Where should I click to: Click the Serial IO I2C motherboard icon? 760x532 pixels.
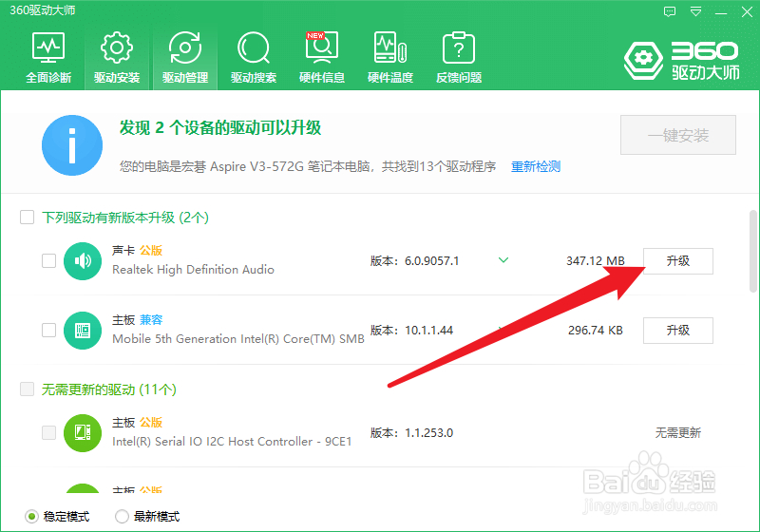(x=83, y=433)
